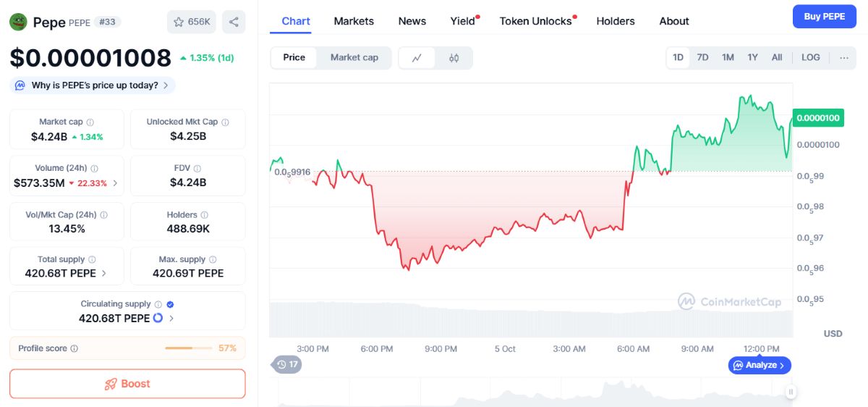Image resolution: width=868 pixels, height=407 pixels.
Task: Click info icon next to Total supply
Action: [92, 260]
